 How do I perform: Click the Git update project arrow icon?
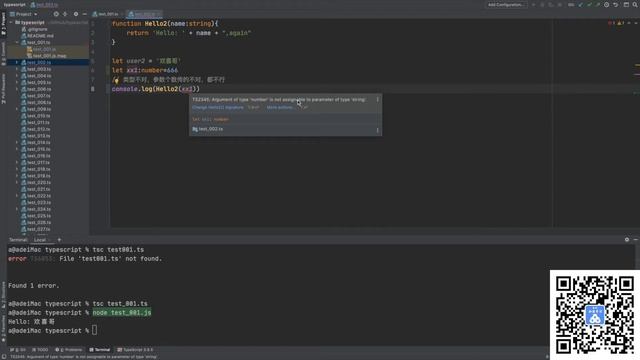581,5
